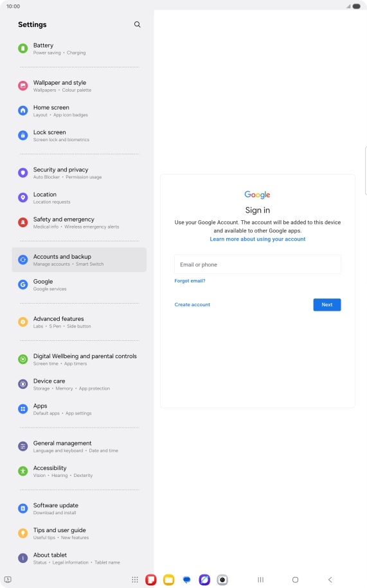Tap the Device care icon
This screenshot has width=367, height=588.
click(x=23, y=384)
